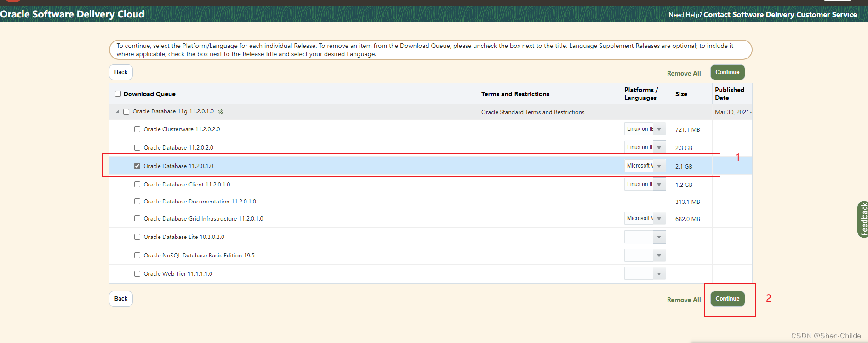Check the Oracle Clusterware 11.2.0.2.0 checkbox
Viewport: 868px width, 343px height.
[137, 129]
